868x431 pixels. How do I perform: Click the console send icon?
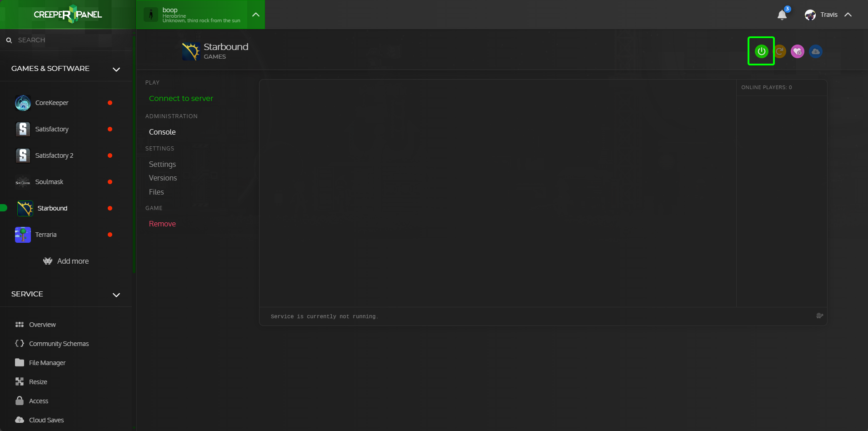[819, 316]
